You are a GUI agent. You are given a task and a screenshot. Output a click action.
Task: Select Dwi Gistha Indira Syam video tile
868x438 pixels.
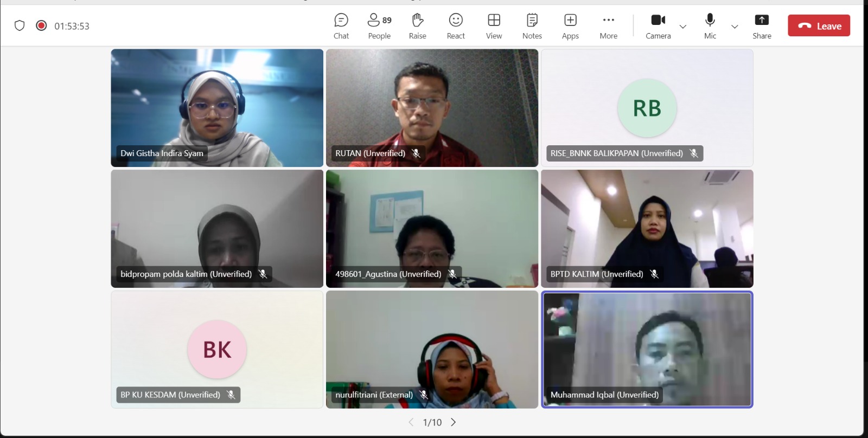pos(217,108)
